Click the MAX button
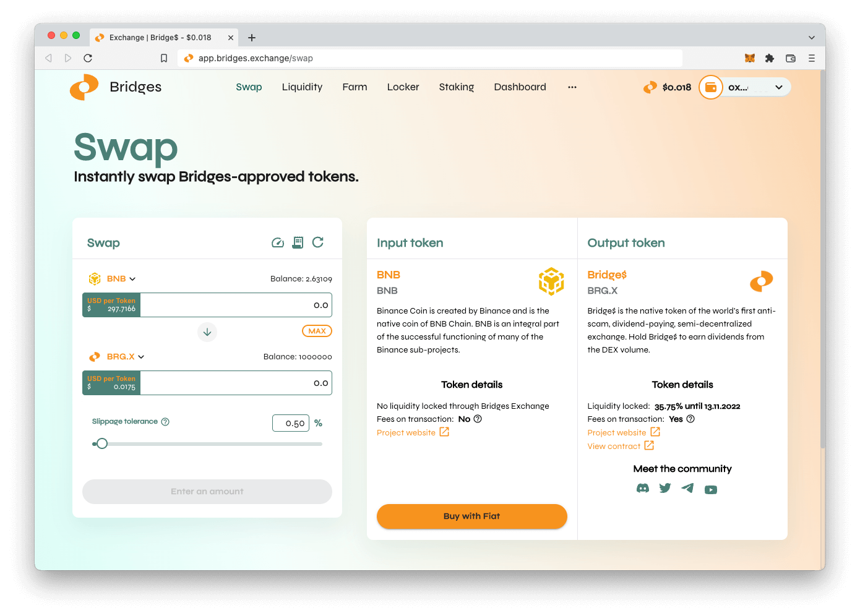Image resolution: width=860 pixels, height=616 pixels. tap(317, 331)
